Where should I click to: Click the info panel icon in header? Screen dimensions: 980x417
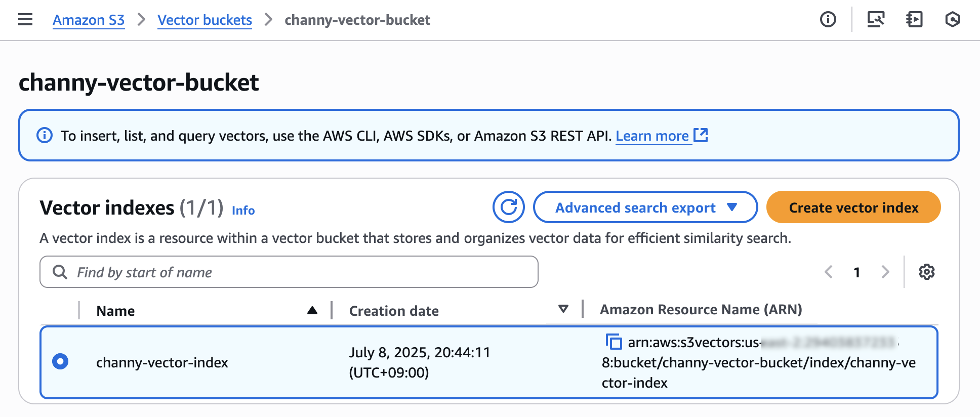(828, 20)
